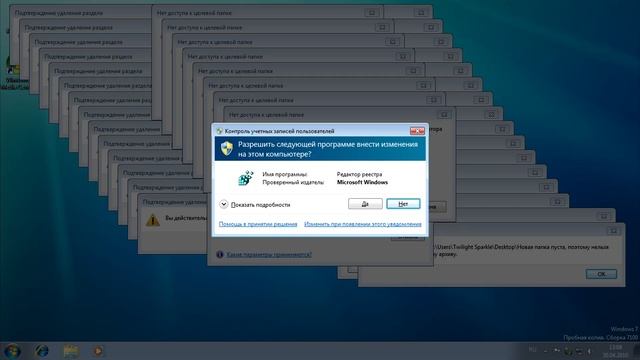Open the Windows Start menu orb
The height and width of the screenshot is (360, 640).
(12, 351)
